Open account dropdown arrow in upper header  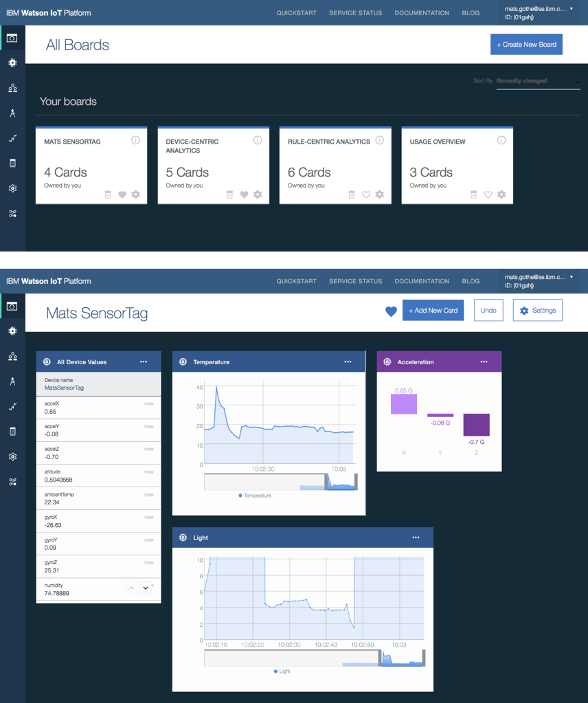coord(572,8)
